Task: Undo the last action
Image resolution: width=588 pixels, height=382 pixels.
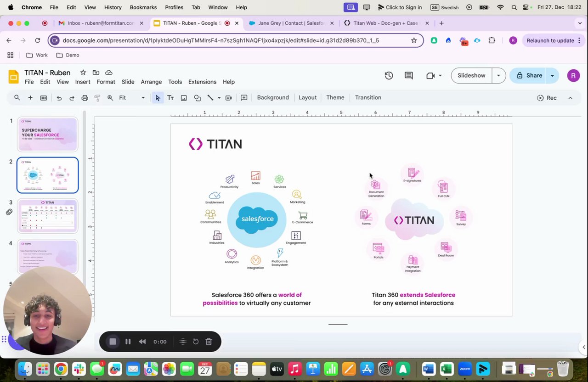Action: (59, 98)
